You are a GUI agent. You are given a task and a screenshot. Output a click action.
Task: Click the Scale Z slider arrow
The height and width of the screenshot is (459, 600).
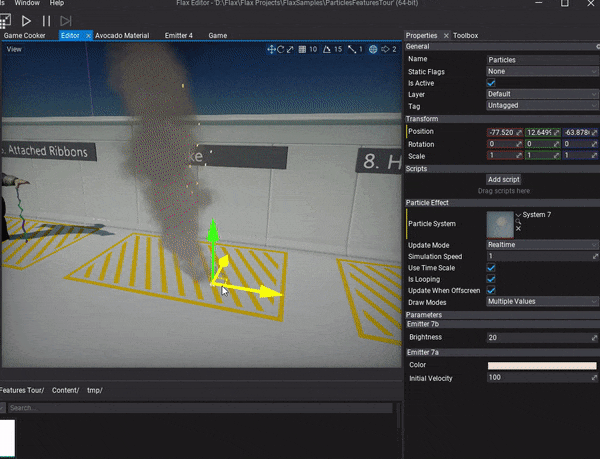coord(594,156)
